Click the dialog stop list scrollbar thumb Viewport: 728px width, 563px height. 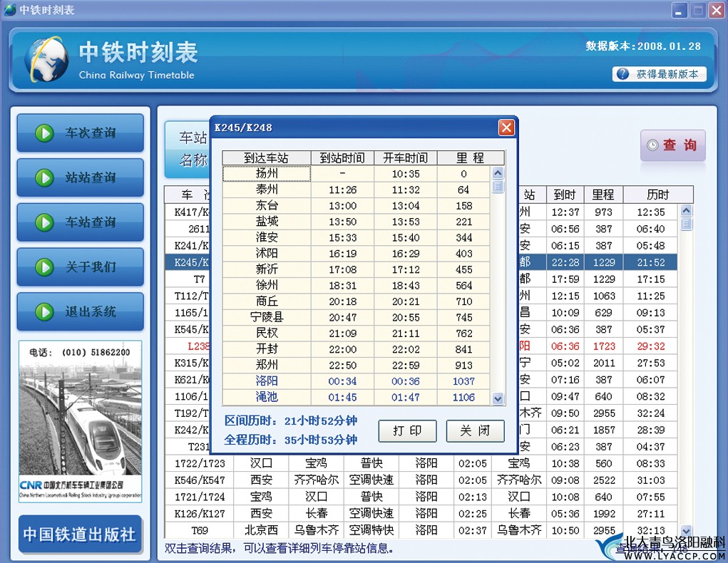pyautogui.click(x=498, y=187)
